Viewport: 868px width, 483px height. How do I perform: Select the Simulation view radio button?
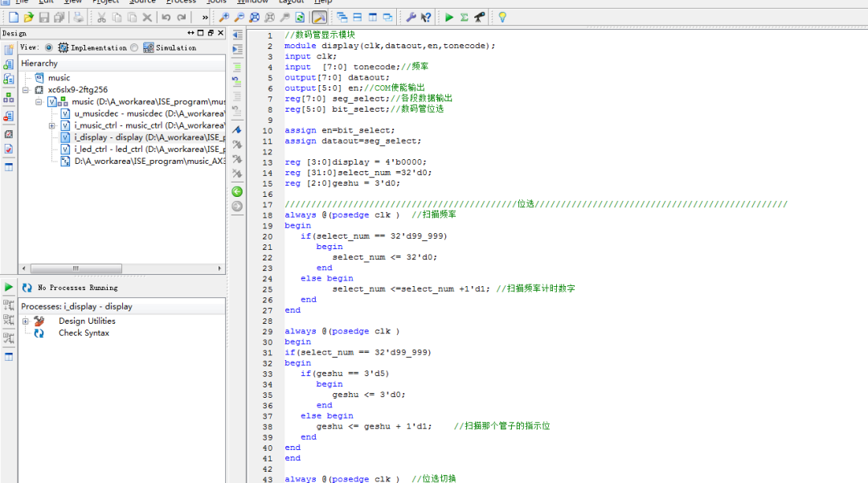point(134,47)
